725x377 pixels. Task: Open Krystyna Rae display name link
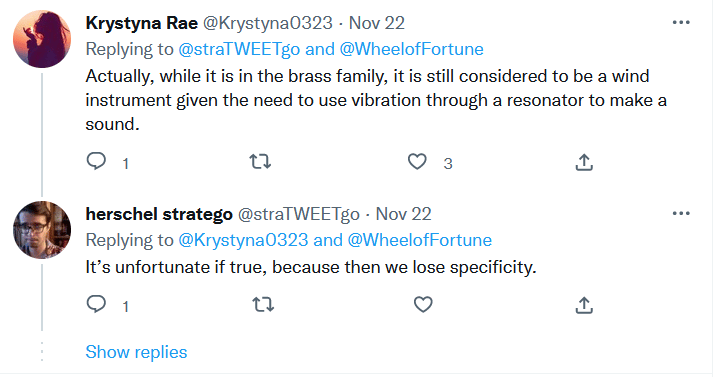(141, 23)
